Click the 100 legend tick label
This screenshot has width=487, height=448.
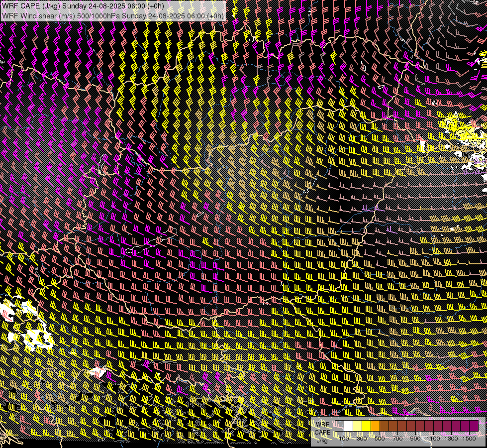click(x=344, y=439)
